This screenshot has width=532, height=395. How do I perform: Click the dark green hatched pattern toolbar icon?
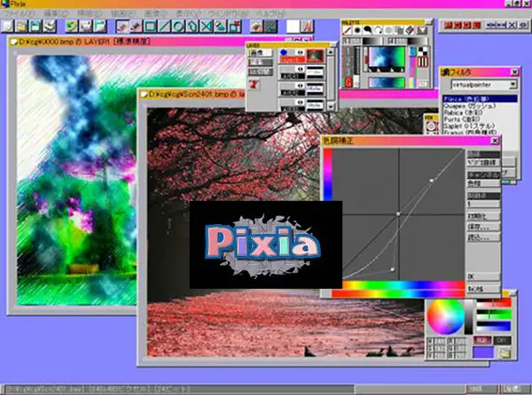pyautogui.click(x=270, y=26)
